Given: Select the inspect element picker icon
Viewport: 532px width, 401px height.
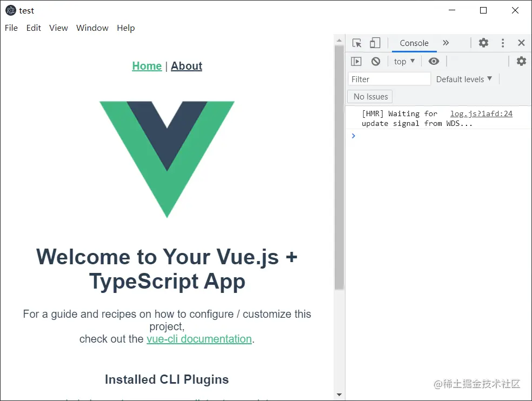Looking at the screenshot, I should (357, 43).
